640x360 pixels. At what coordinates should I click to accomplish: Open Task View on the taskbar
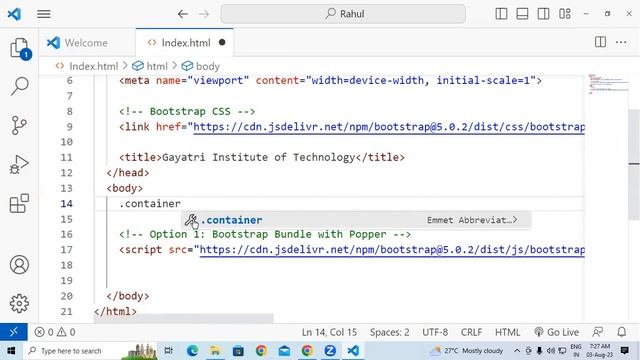[168, 351]
